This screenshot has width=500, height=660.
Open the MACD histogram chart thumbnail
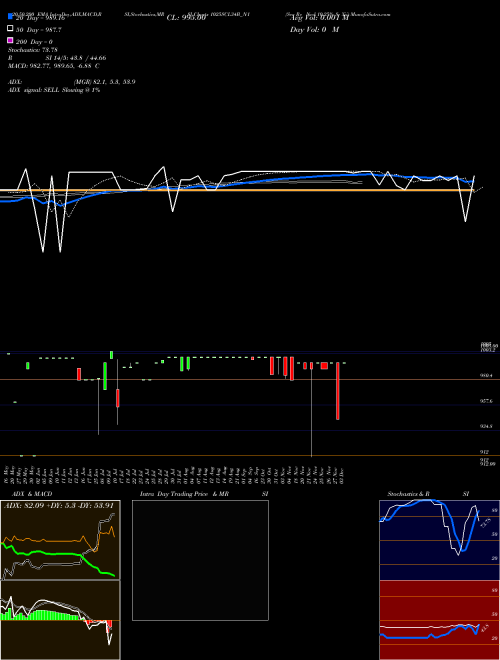click(x=60, y=620)
